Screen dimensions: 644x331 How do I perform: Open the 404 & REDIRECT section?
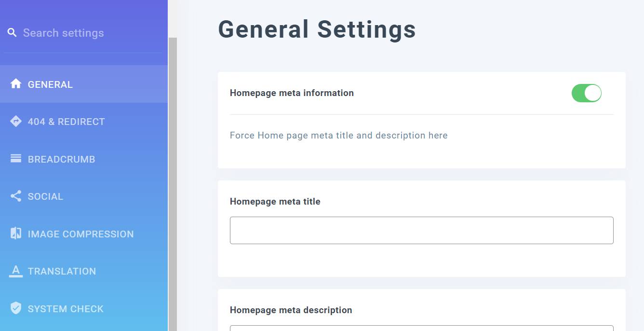67,122
